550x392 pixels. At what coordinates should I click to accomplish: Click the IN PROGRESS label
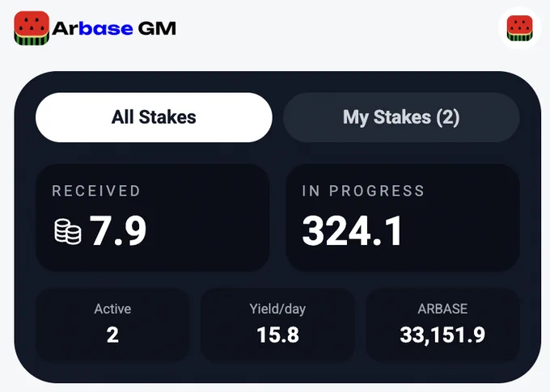pyautogui.click(x=363, y=191)
